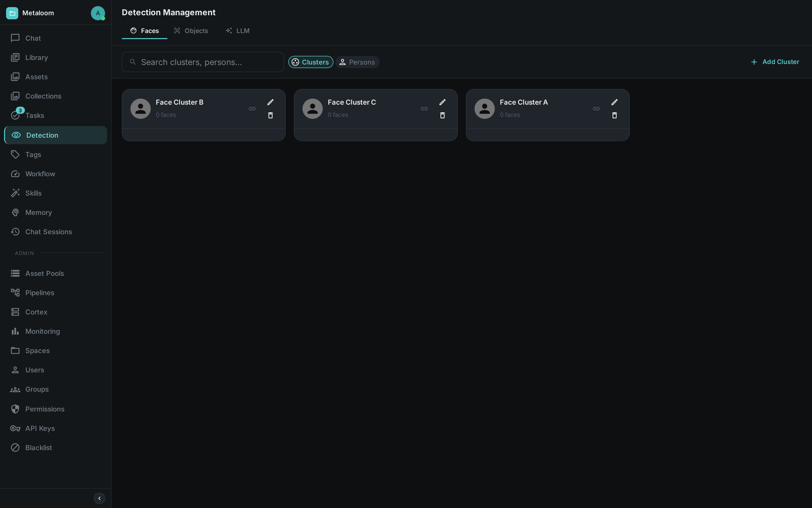Click the Face Cluster B title
This screenshot has width=812, height=508.
click(x=179, y=102)
